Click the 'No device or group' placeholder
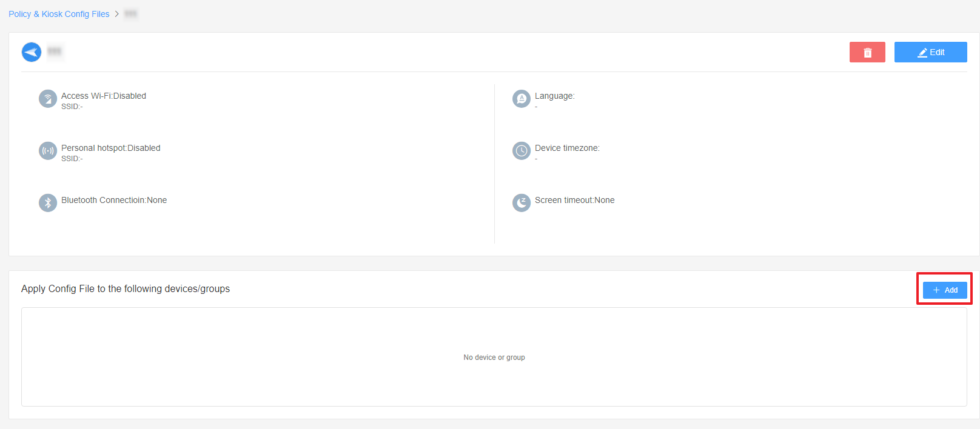The height and width of the screenshot is (429, 980). point(494,358)
